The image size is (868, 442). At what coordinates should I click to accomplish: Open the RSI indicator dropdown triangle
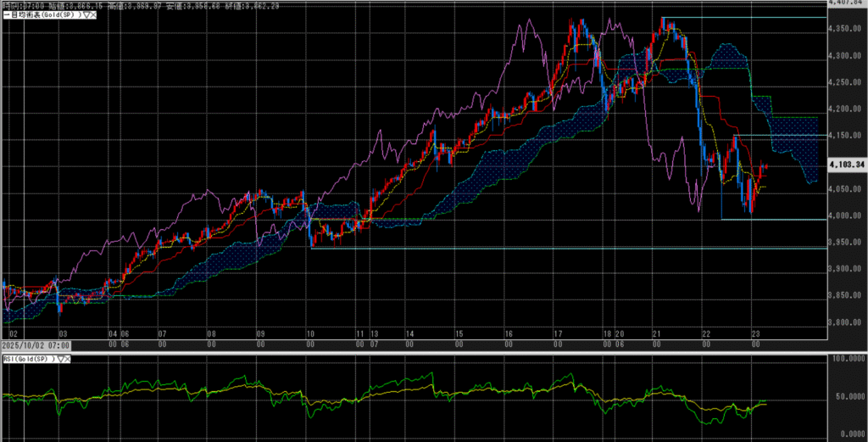[60, 360]
